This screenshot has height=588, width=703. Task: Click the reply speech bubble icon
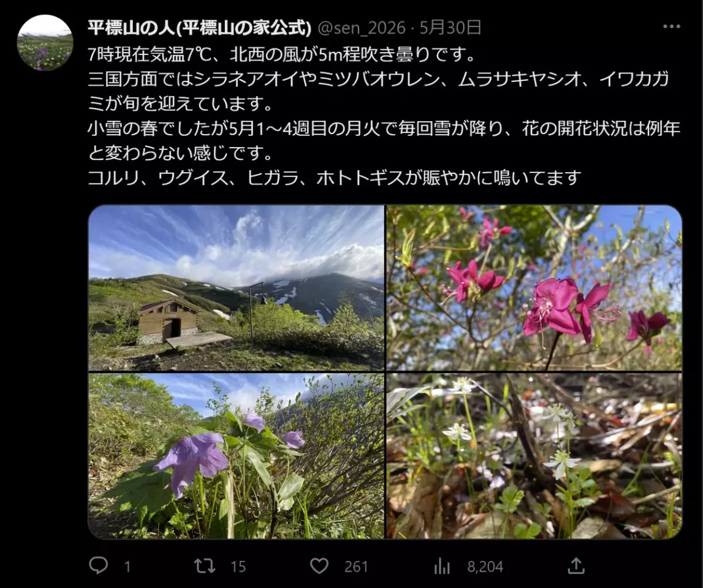click(98, 565)
